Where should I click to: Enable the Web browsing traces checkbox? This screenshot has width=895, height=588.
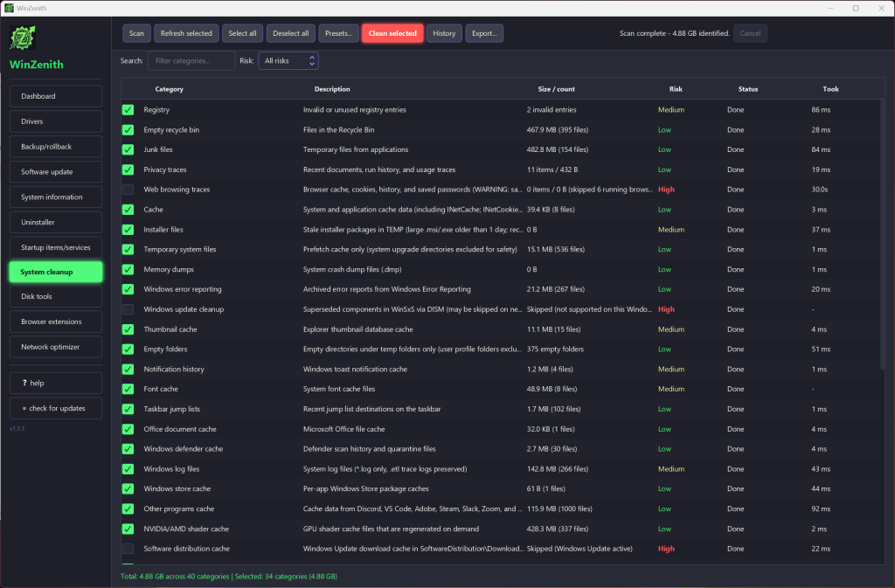[128, 190]
